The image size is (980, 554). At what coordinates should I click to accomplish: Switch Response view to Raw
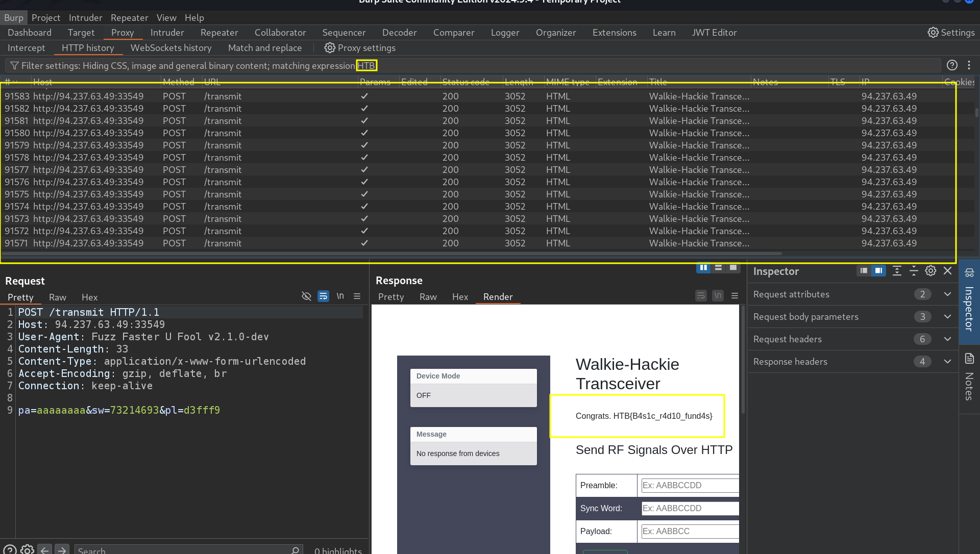coord(428,297)
